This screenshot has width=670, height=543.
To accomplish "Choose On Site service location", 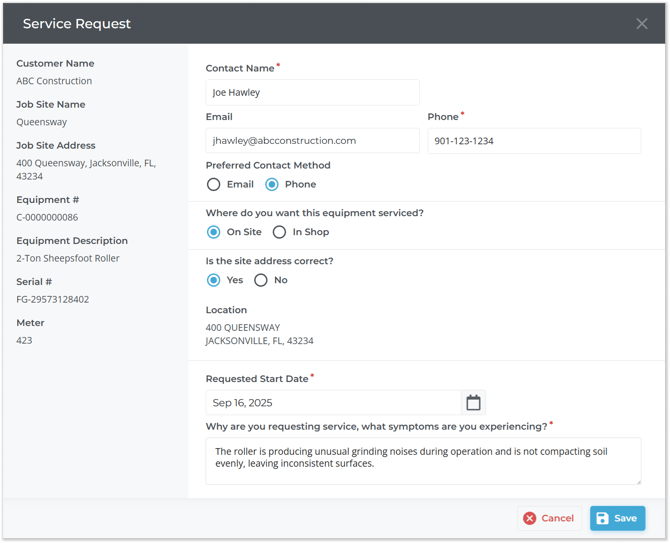I will (213, 232).
